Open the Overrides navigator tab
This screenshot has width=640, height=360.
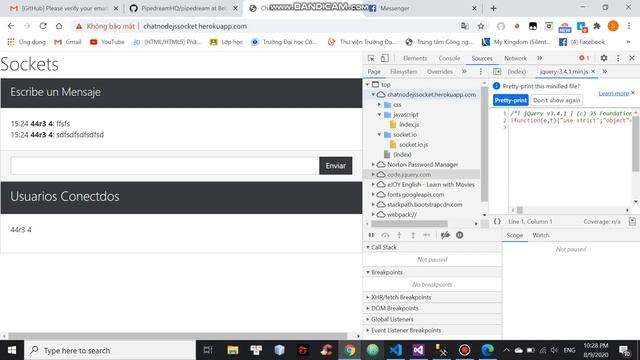click(x=440, y=71)
